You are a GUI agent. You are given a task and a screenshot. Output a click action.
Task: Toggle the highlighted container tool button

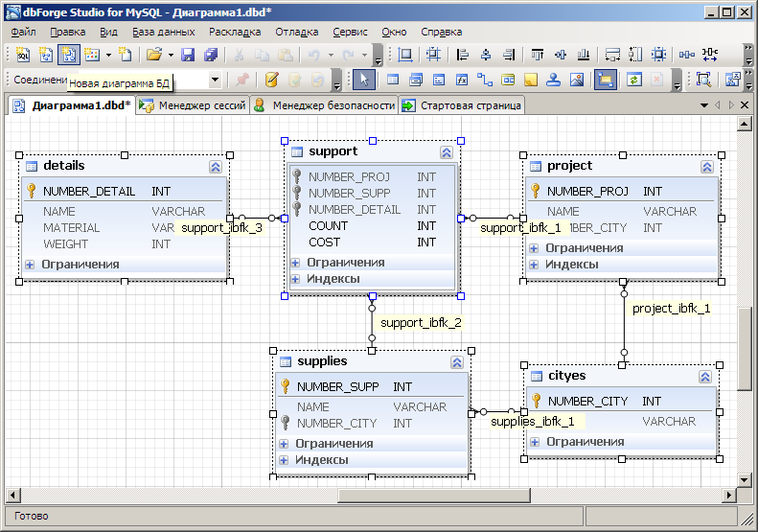605,80
